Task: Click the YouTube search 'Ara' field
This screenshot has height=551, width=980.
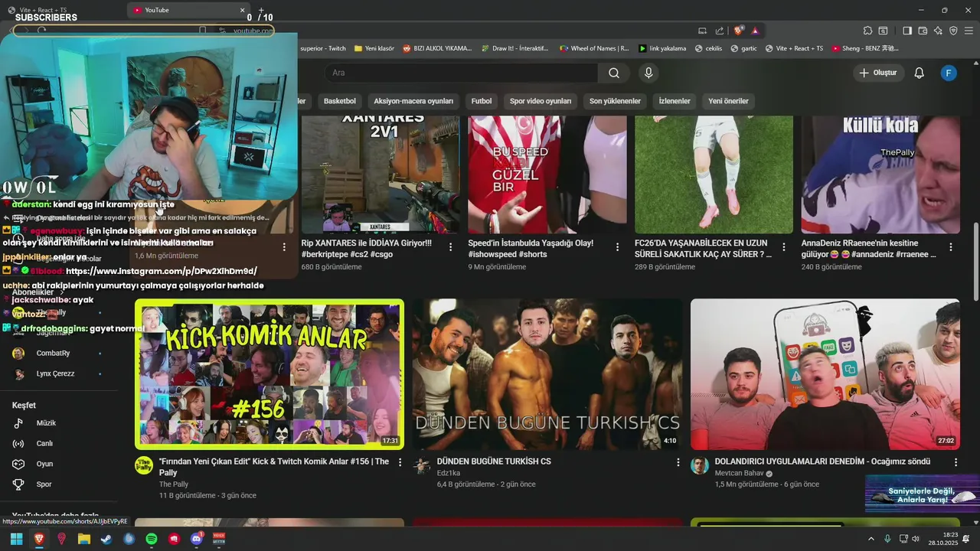Action: tap(462, 73)
